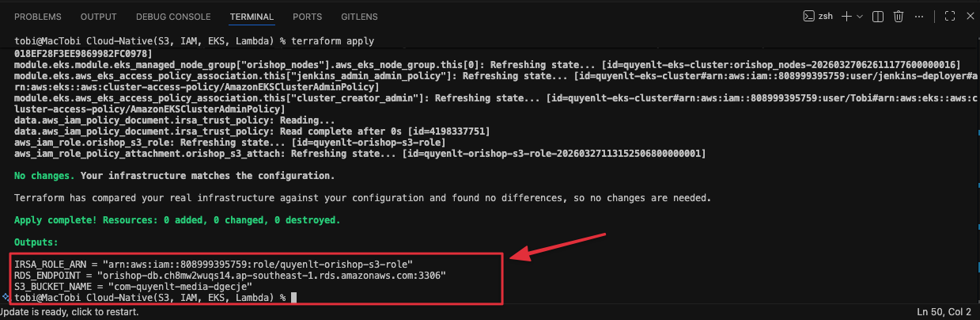Create a new terminal with plus icon

tap(846, 16)
